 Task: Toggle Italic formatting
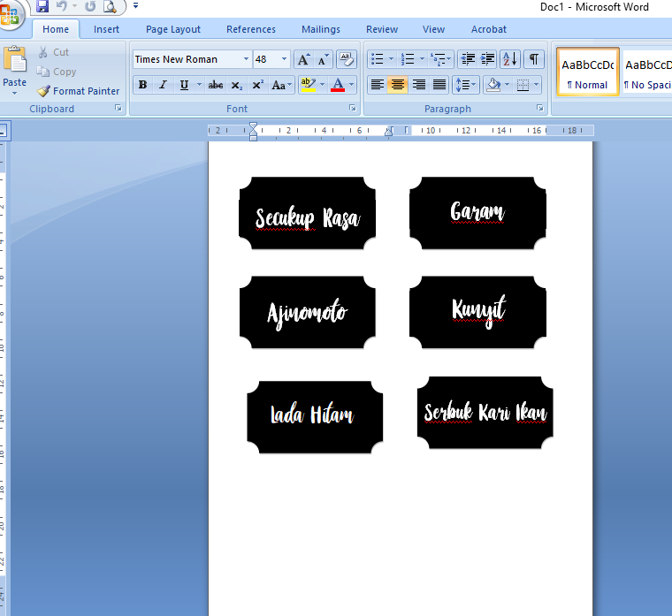pos(164,85)
